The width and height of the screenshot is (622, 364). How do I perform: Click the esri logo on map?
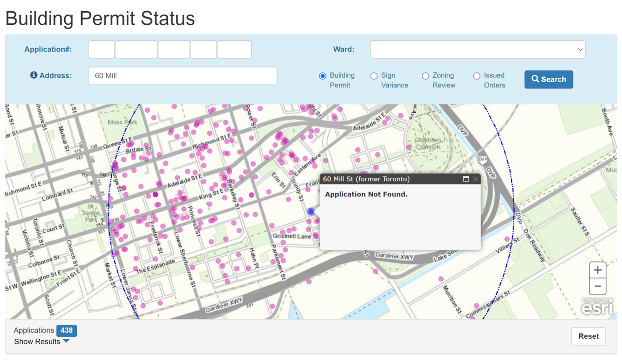click(597, 306)
